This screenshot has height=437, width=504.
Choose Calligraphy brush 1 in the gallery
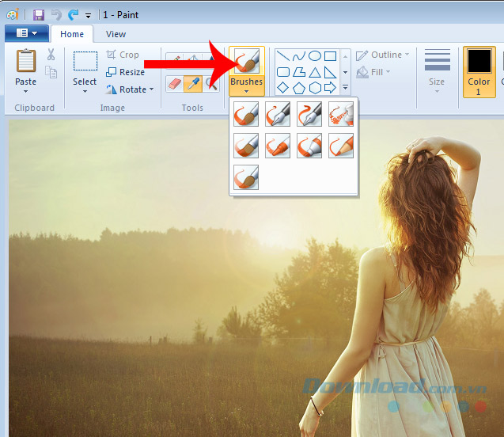(x=278, y=114)
